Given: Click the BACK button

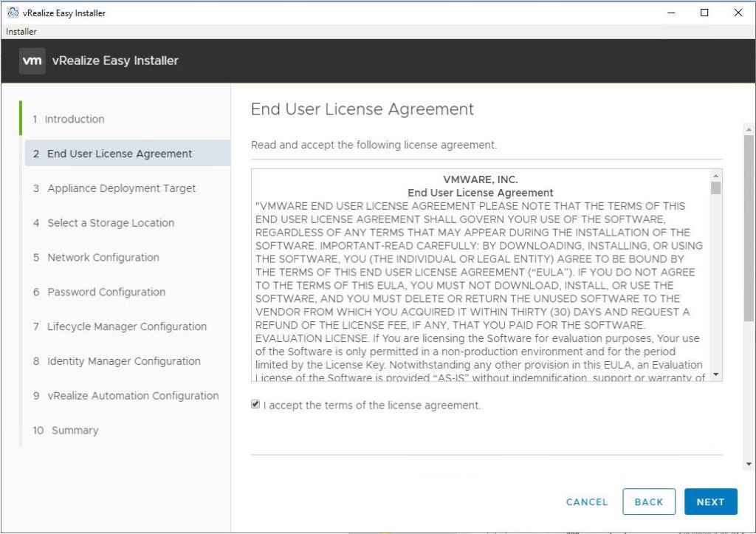Looking at the screenshot, I should 648,502.
